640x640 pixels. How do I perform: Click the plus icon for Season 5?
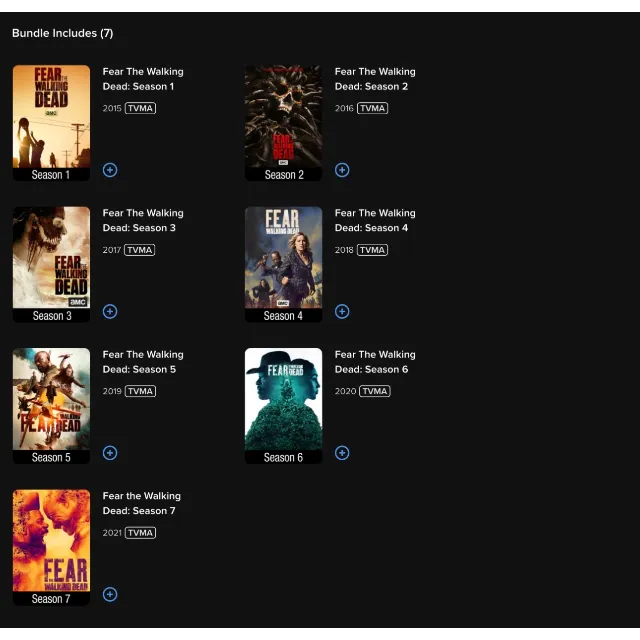click(x=110, y=453)
